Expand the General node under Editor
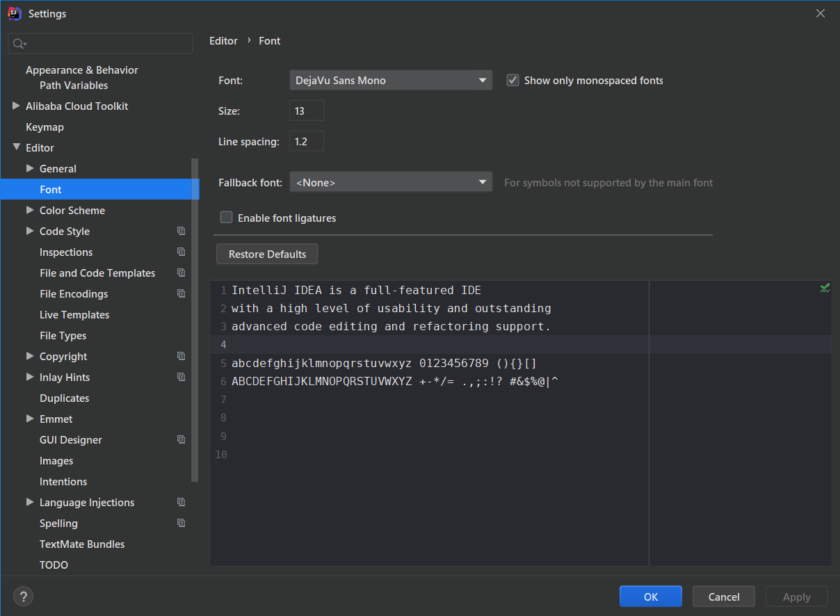This screenshot has width=840, height=616. click(x=30, y=168)
